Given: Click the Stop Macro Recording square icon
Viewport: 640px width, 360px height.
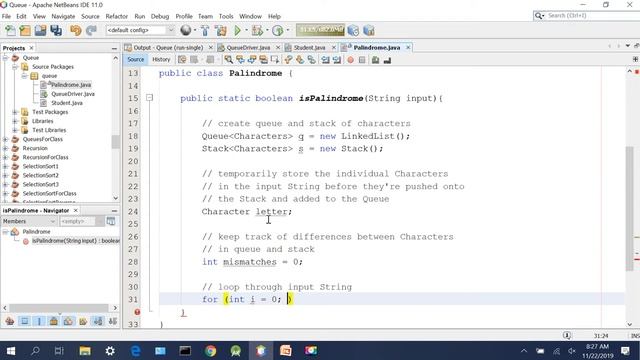Looking at the screenshot, I should pos(362,60).
